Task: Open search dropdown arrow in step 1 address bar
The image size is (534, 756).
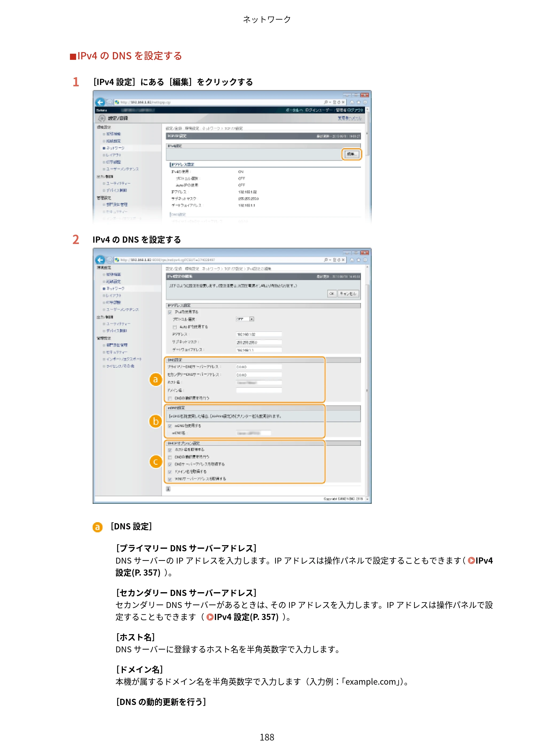Action: click(330, 102)
